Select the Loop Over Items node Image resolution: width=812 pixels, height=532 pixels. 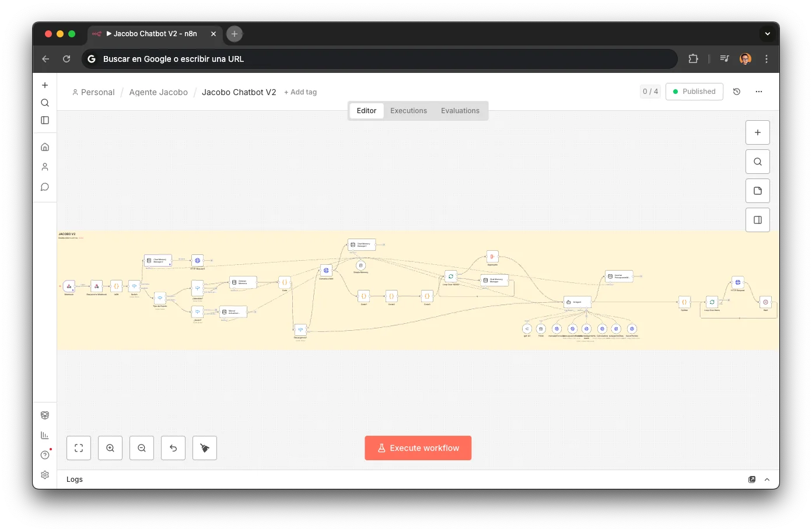tap(712, 302)
